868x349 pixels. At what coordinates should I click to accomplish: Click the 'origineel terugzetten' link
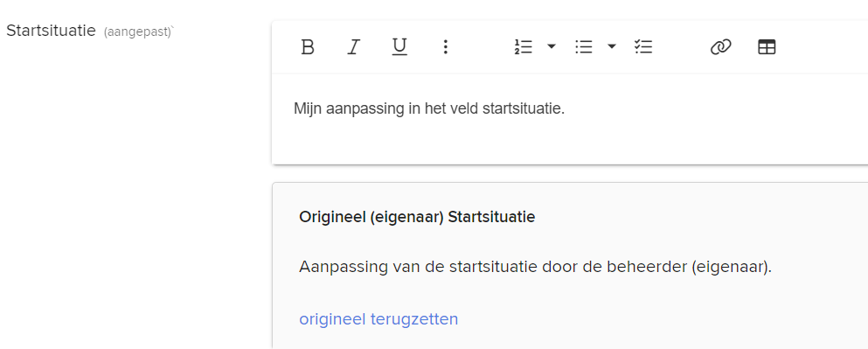pos(378,319)
